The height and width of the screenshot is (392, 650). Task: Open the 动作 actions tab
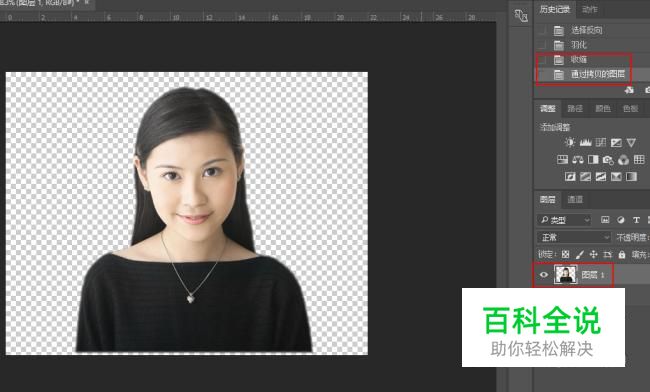coord(589,9)
